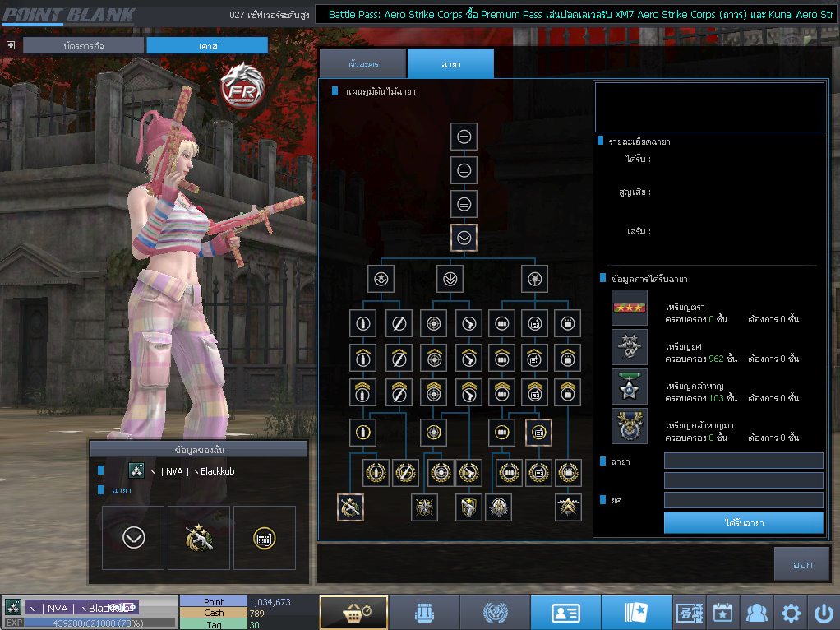Viewport: 840px width, 630px height.
Task: Expand the small plus box at top-left
Action: 11,45
